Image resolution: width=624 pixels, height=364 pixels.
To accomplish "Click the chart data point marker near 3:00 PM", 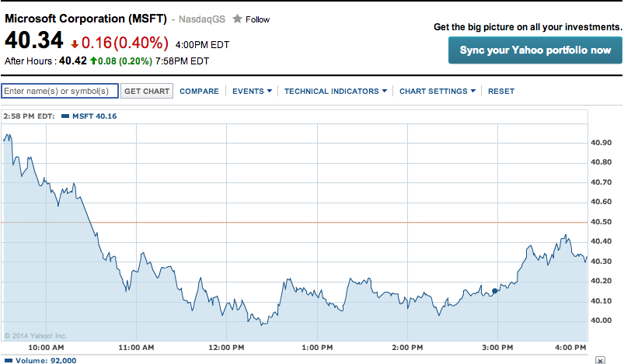I will (495, 291).
